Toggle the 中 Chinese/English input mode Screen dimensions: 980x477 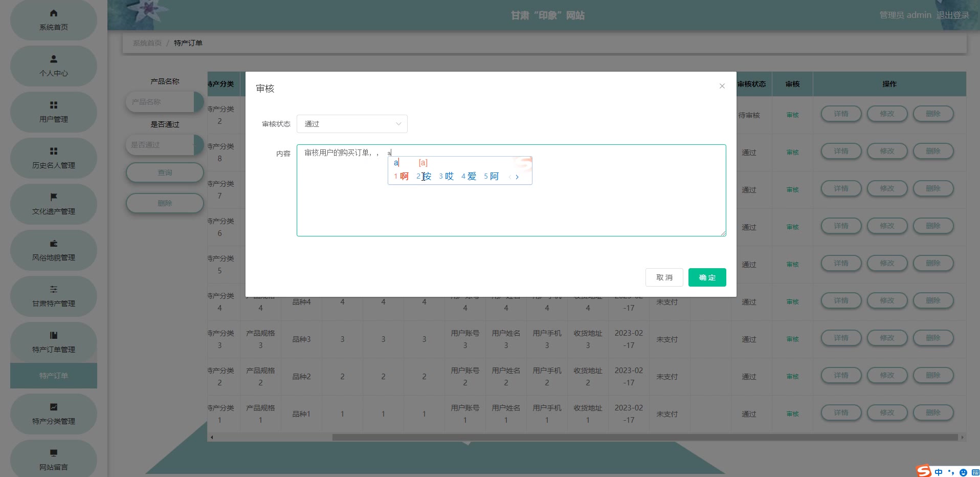click(939, 472)
